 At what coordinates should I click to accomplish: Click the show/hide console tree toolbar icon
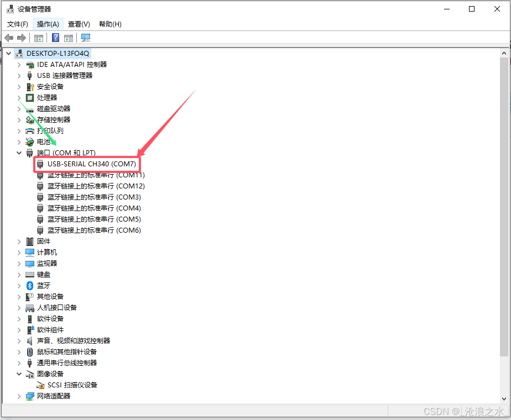coord(39,38)
